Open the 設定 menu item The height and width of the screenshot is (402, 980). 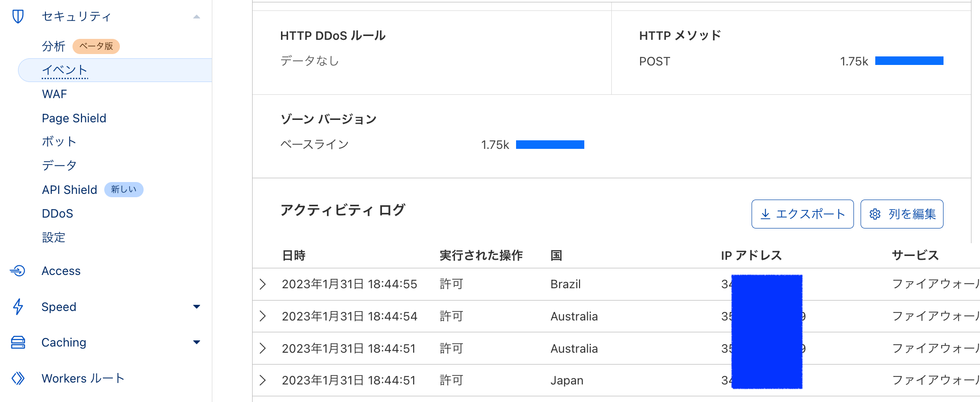point(54,237)
